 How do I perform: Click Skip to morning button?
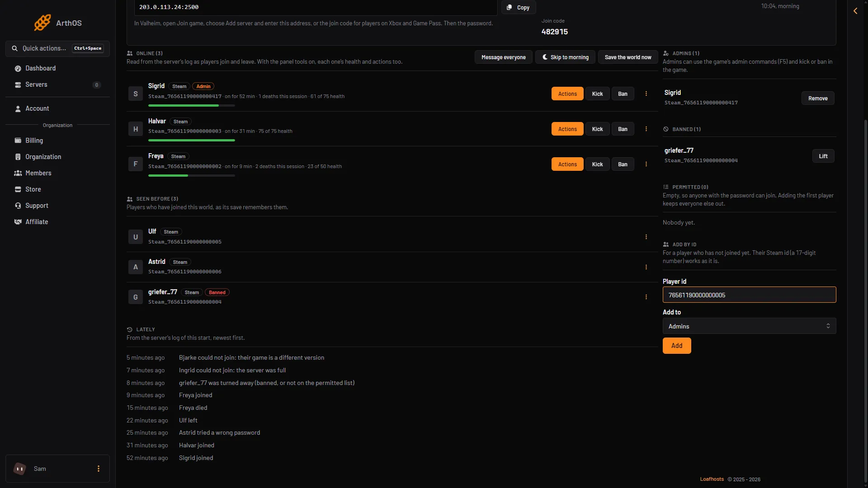point(565,57)
